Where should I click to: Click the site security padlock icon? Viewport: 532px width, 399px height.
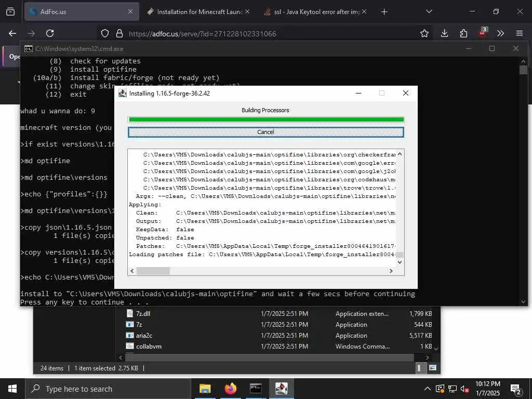pos(119,33)
